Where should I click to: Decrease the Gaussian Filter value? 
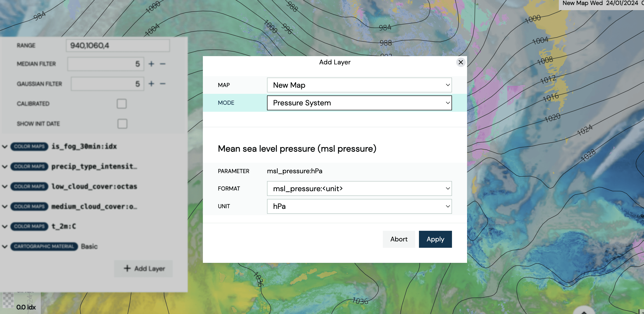(x=163, y=84)
